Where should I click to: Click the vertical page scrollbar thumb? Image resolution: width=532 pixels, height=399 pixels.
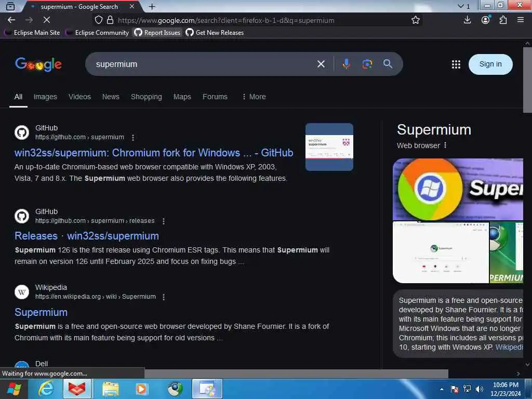pos(527,80)
